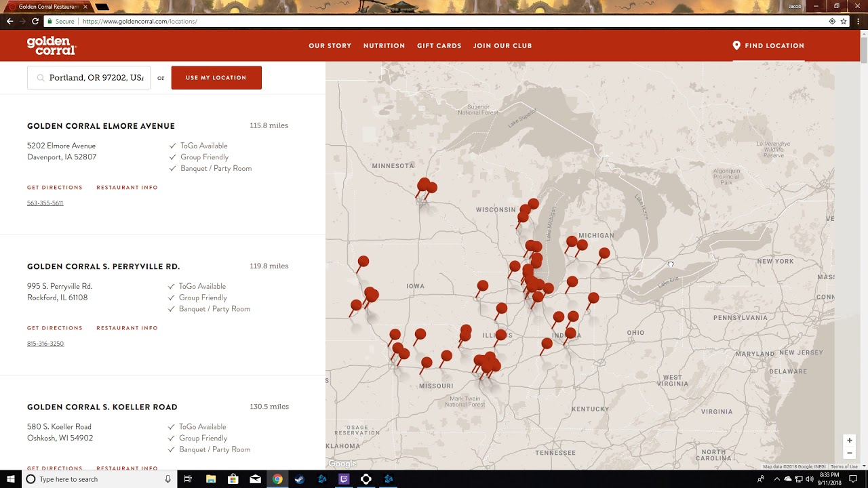Viewport: 868px width, 488px height.
Task: Open Join Our Club menu item
Action: coord(502,46)
